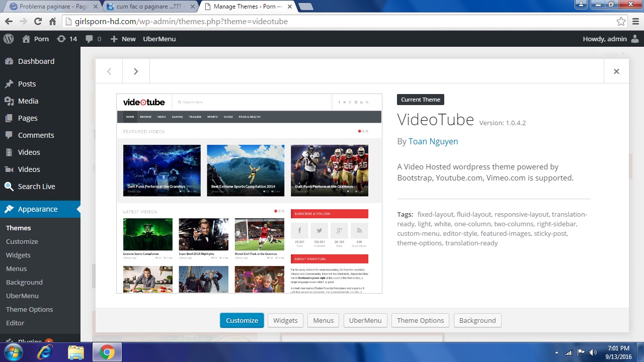This screenshot has width=644, height=362.
Task: Open Background in the sidebar submenu
Action: 24,282
